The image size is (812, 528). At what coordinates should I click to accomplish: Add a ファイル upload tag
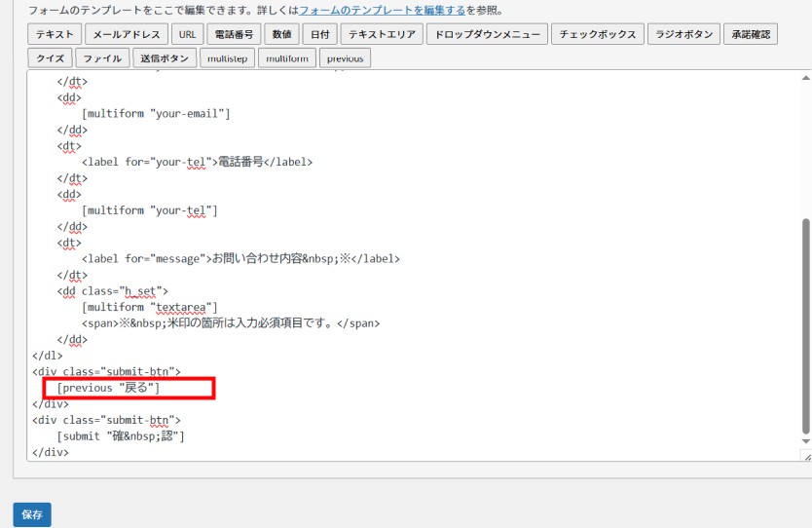point(103,58)
